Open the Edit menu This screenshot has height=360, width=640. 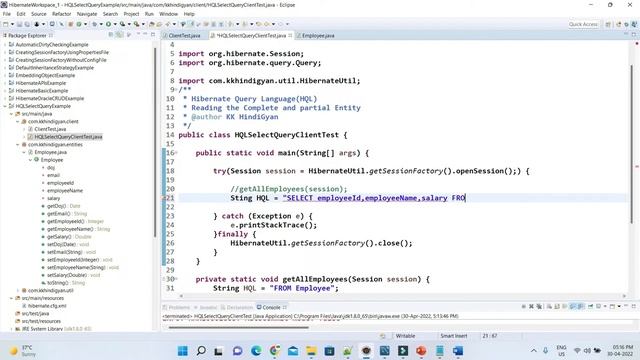coord(21,14)
